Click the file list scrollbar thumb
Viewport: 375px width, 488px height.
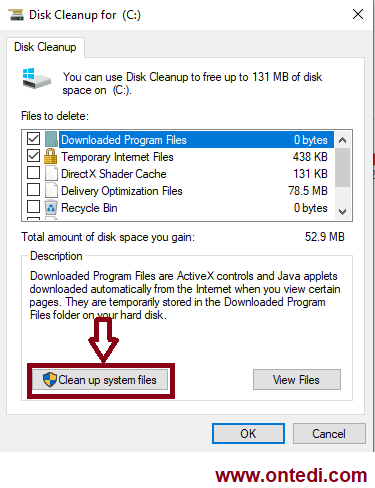coord(343,168)
